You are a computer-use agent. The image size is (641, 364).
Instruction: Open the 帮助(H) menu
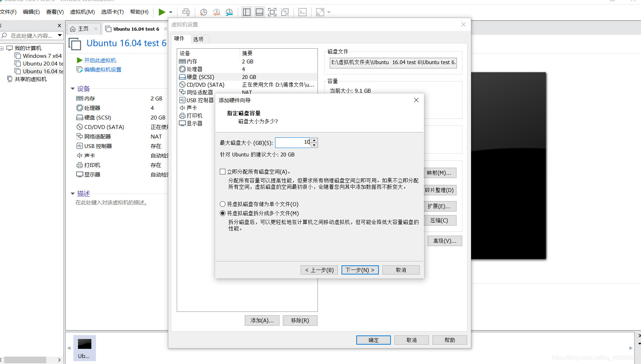(139, 12)
